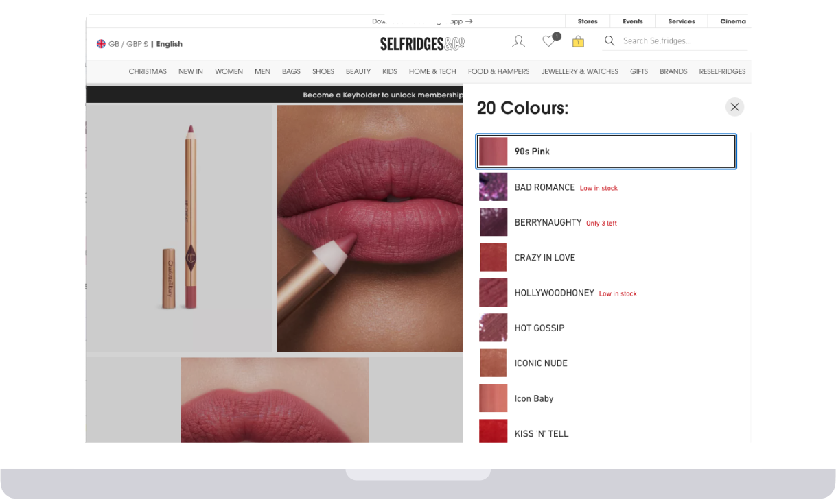Click the Selfridges & Co logo
The image size is (836, 504).
coord(422,43)
